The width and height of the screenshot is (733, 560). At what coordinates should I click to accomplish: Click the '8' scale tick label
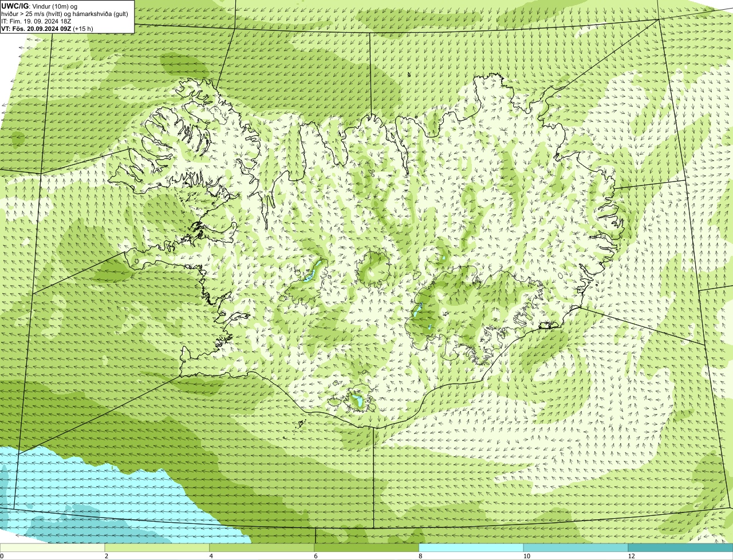point(420,556)
